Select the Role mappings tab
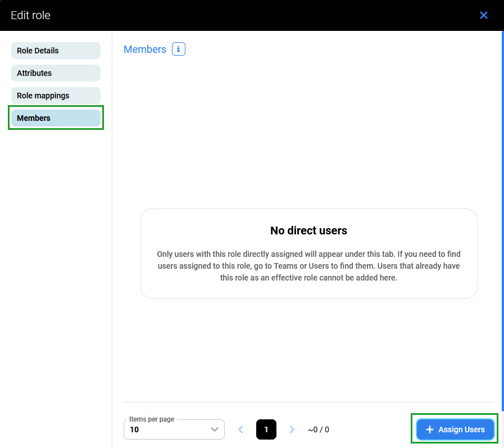The height and width of the screenshot is (448, 504). (x=56, y=96)
